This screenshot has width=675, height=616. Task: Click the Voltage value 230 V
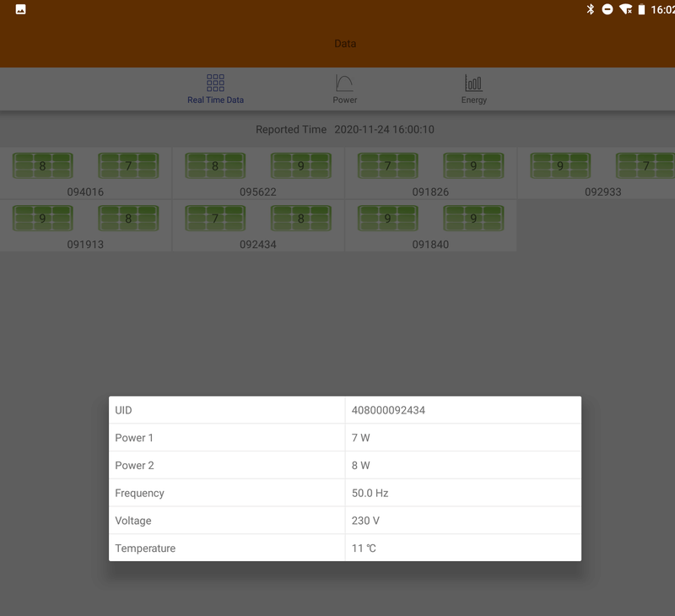click(365, 521)
